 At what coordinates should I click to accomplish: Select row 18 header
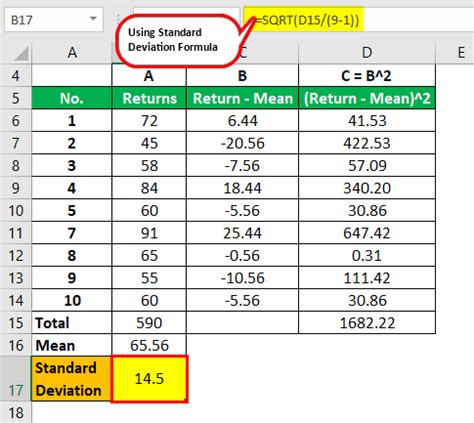point(15,413)
